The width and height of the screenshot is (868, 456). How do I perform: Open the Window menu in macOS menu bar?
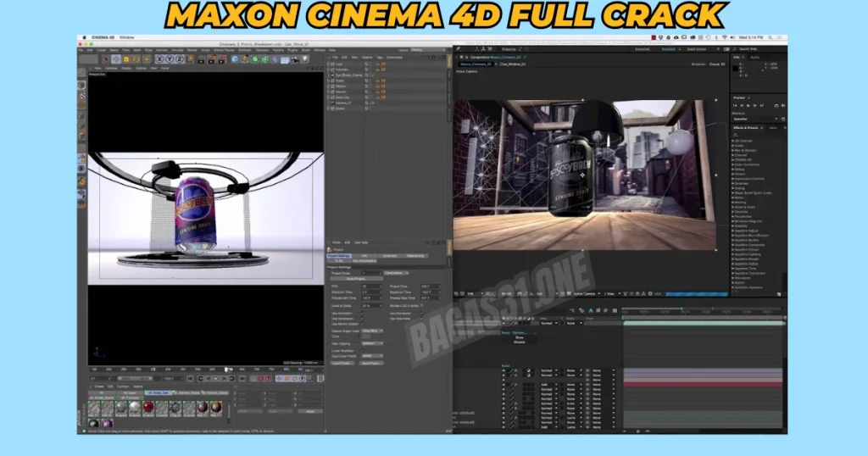click(x=127, y=37)
